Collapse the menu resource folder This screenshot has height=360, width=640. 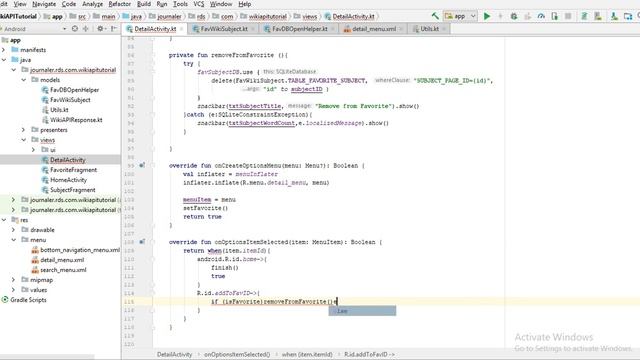coord(13,240)
